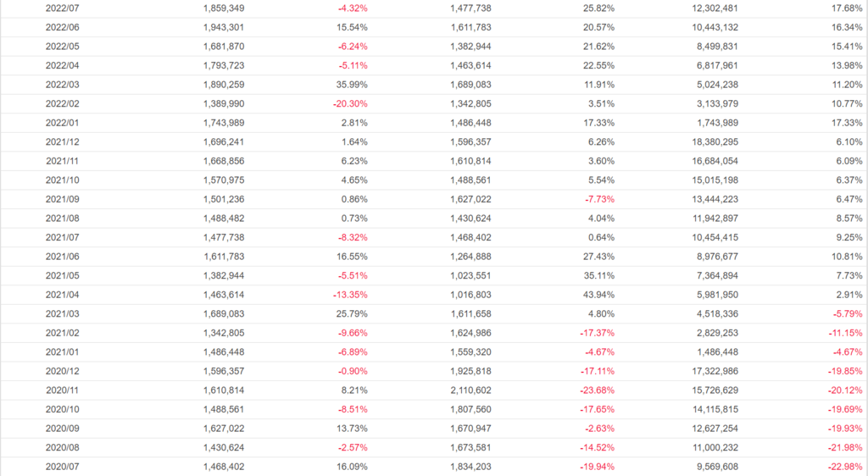Click the -22.98% value in the 2020/07 row
Image resolution: width=868 pixels, height=476 pixels.
coord(845,467)
